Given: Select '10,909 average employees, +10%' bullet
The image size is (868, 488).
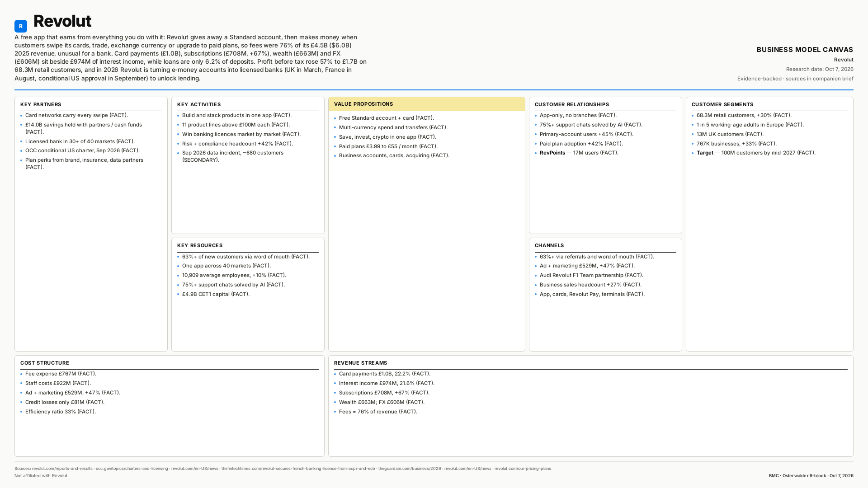Looking at the screenshot, I should 234,275.
